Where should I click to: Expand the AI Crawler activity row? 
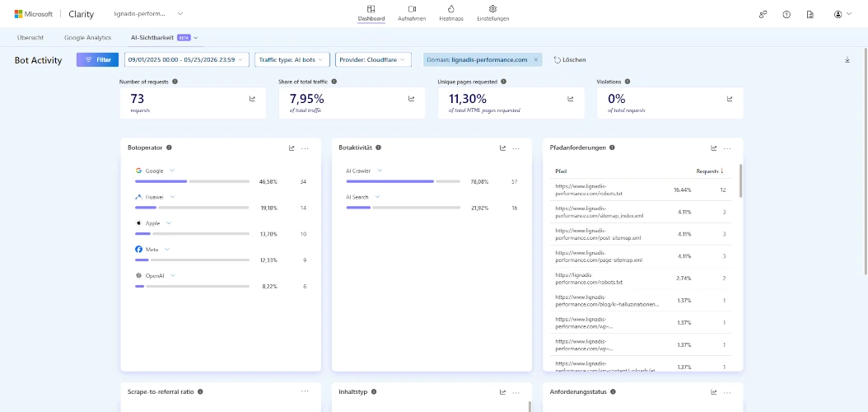point(379,171)
